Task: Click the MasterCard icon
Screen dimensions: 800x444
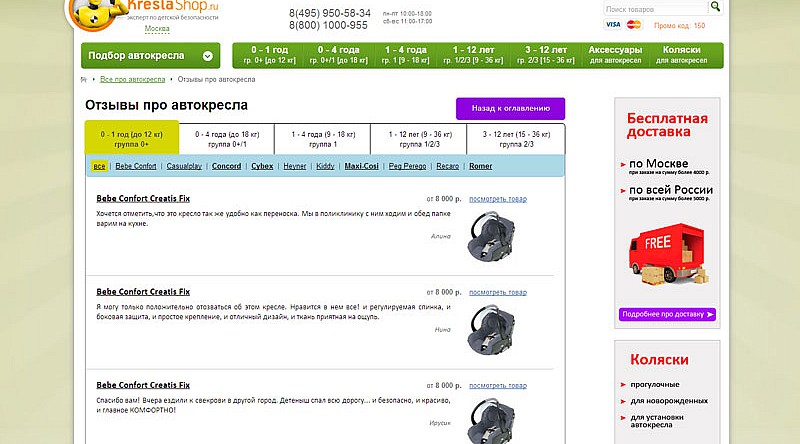Action: (634, 25)
